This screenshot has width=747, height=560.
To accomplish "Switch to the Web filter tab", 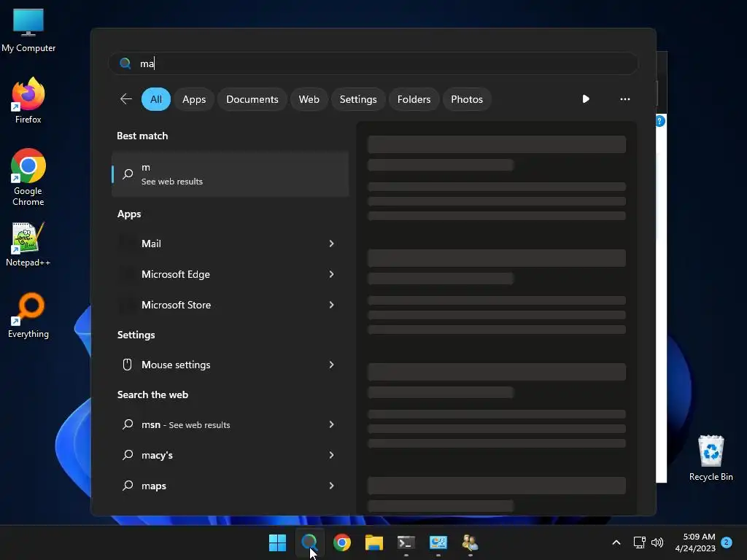I will tap(309, 99).
